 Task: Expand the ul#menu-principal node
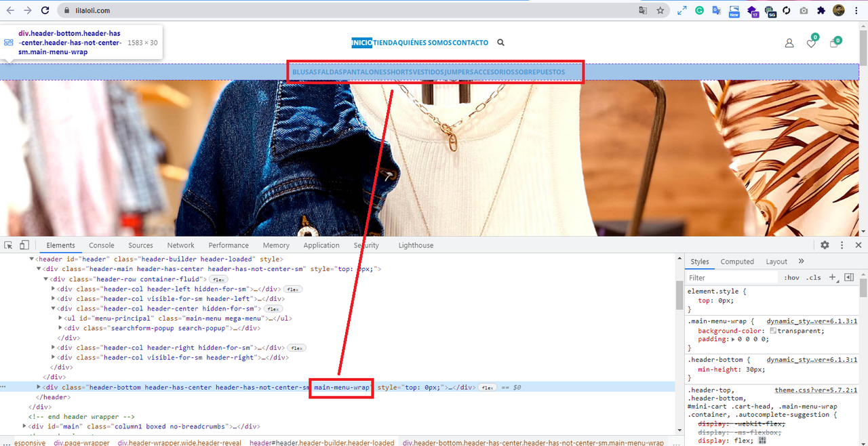pos(61,318)
